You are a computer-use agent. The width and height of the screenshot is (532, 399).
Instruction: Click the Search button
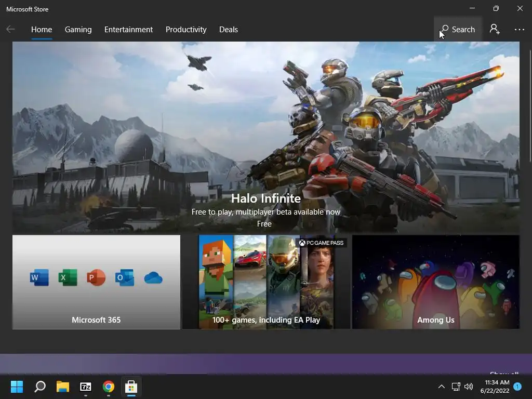pos(458,30)
